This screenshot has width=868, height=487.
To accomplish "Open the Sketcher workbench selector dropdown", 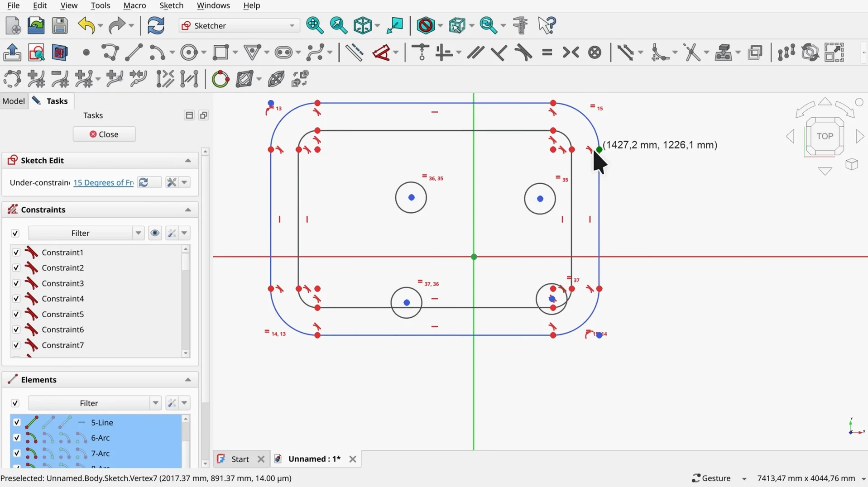I will 292,25.
